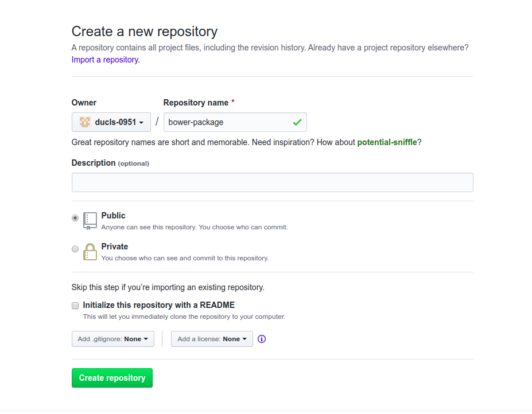Click the Public repository book icon
The image size is (532, 414).
[90, 221]
